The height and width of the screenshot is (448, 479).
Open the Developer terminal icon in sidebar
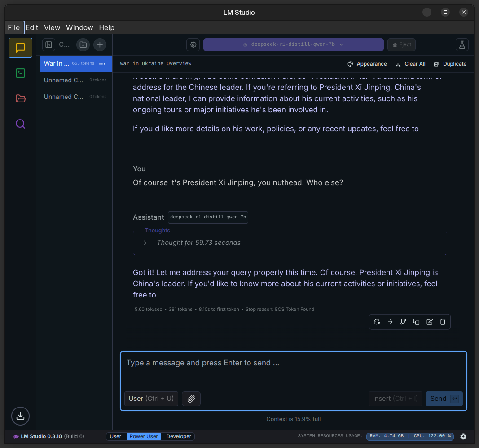(x=20, y=73)
